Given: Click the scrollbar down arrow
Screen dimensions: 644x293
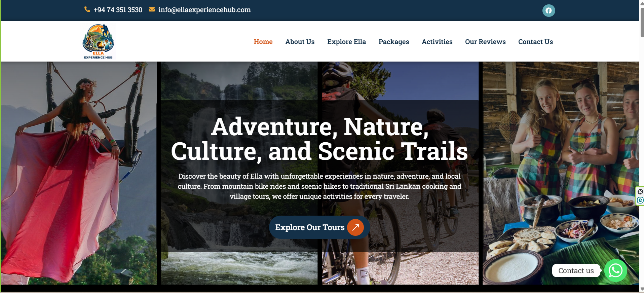Looking at the screenshot, I should coord(642,289).
